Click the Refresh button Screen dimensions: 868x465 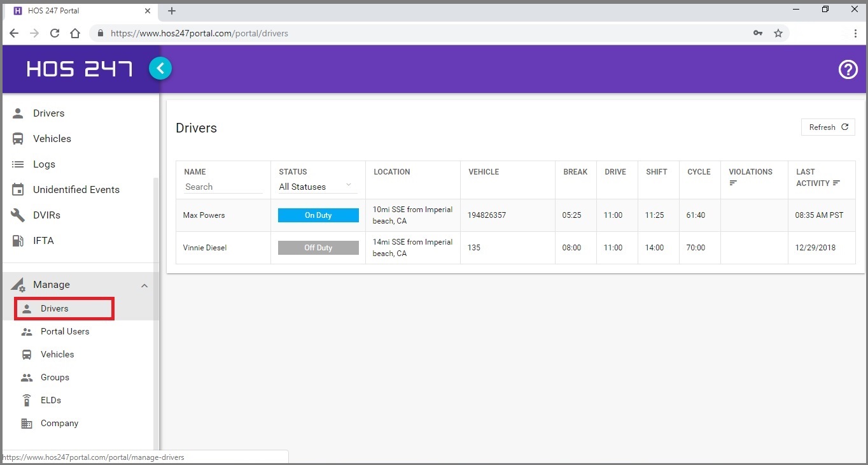click(828, 127)
